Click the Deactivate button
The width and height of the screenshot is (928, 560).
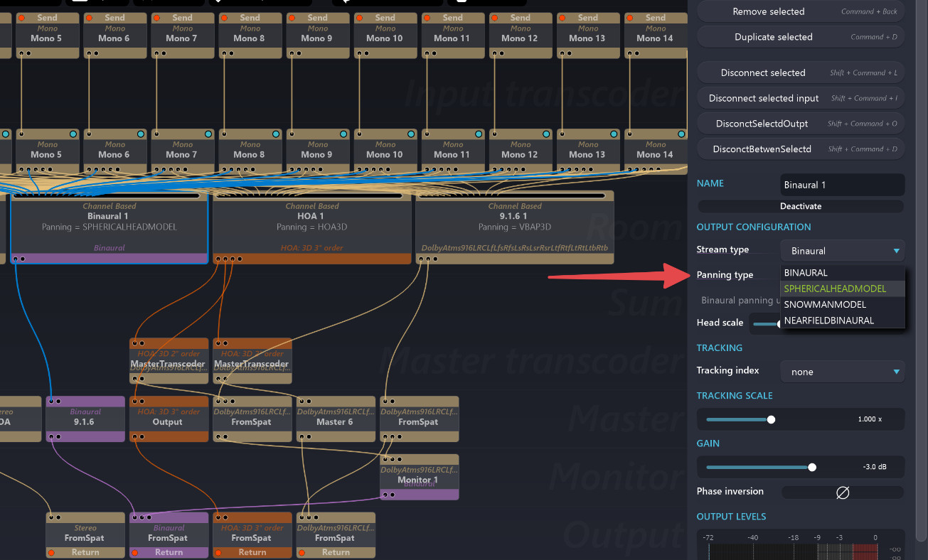pyautogui.click(x=801, y=206)
